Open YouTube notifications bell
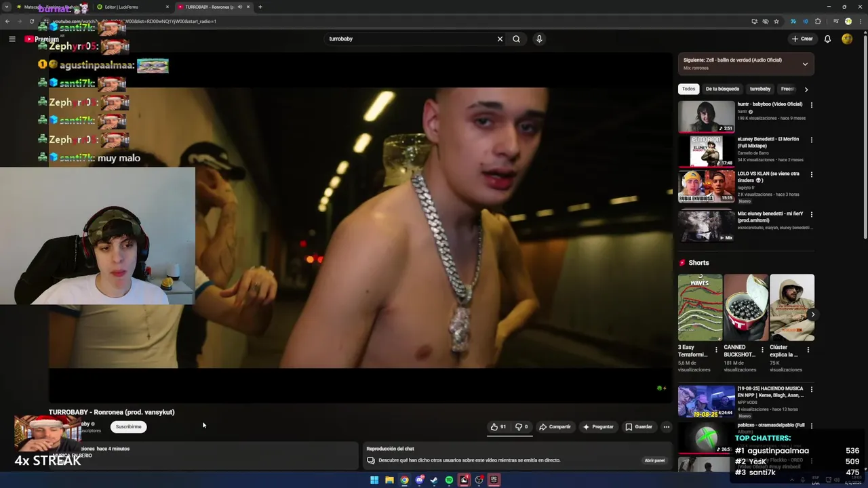The width and height of the screenshot is (868, 488). 827,39
